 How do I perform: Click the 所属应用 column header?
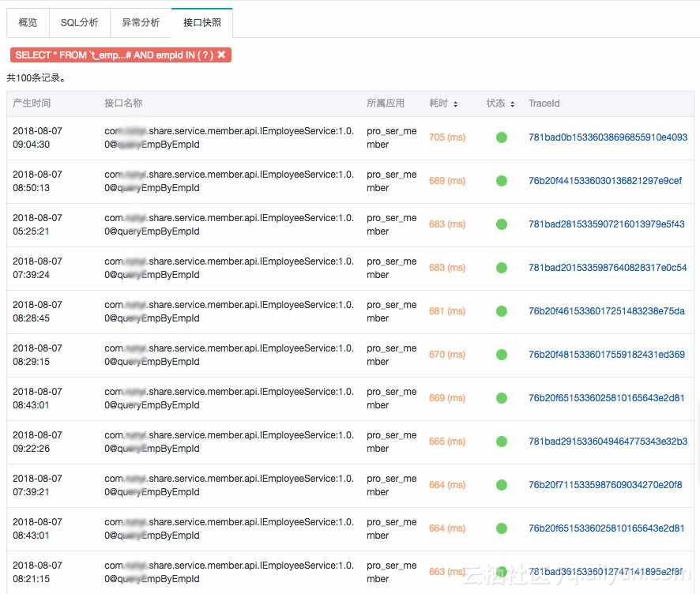point(386,103)
